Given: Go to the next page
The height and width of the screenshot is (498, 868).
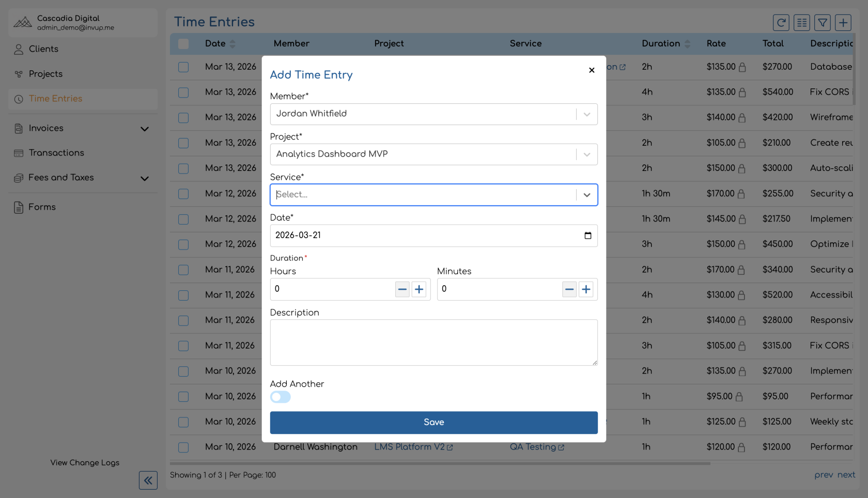Looking at the screenshot, I should point(846,475).
